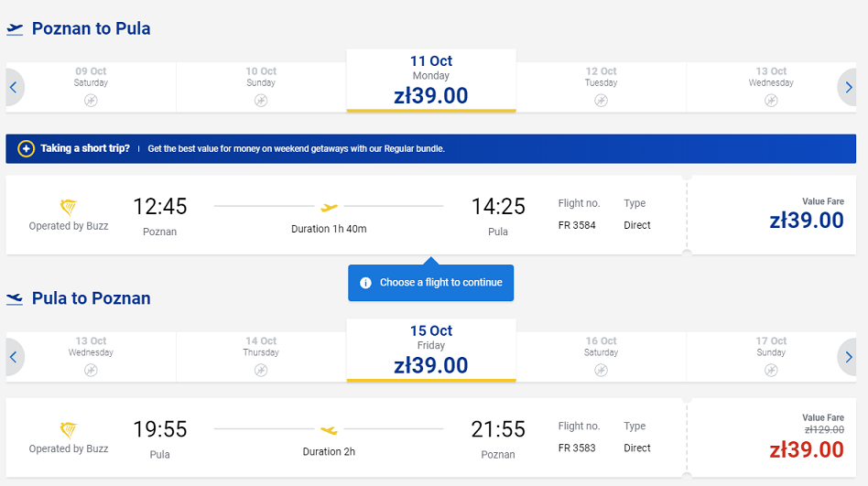Click the Buzz harp logo on the outbound flight
Image resolution: width=868 pixels, height=486 pixels.
point(69,207)
